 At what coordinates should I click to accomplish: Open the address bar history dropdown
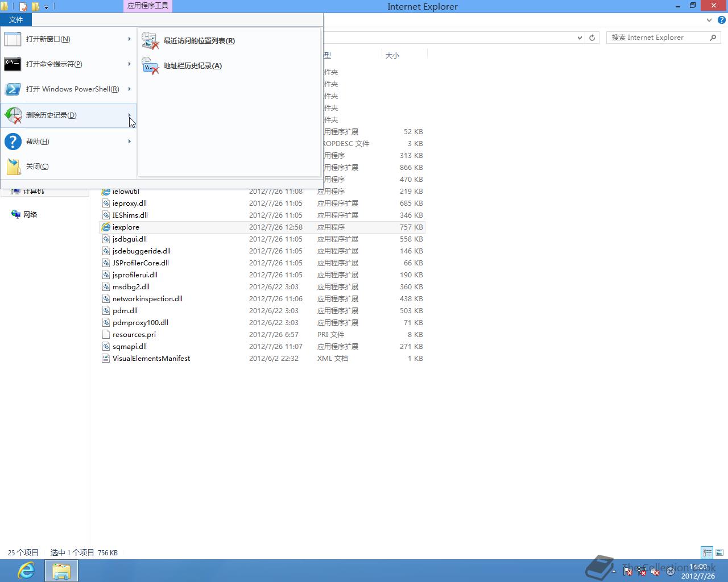coord(580,38)
